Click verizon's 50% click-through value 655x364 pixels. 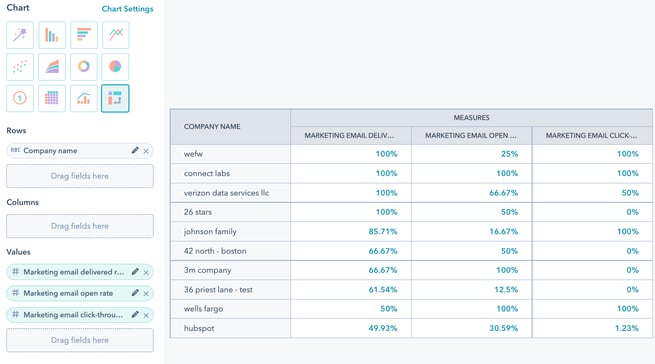click(x=630, y=193)
